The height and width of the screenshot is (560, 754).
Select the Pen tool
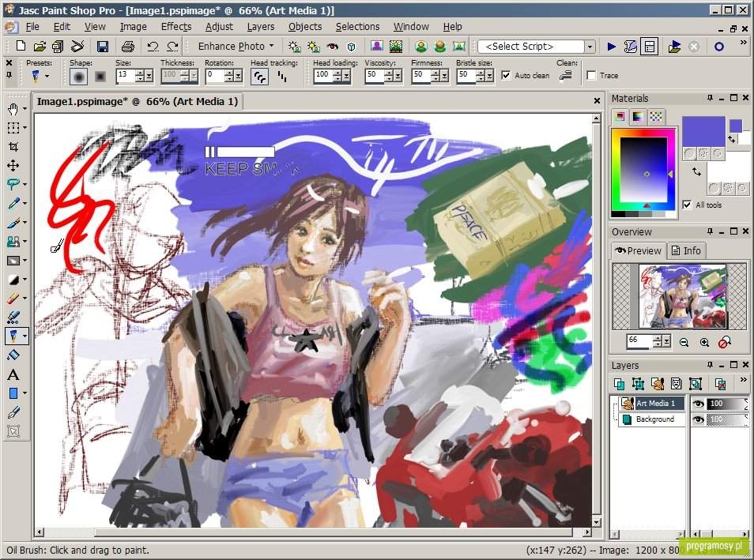pyautogui.click(x=13, y=412)
